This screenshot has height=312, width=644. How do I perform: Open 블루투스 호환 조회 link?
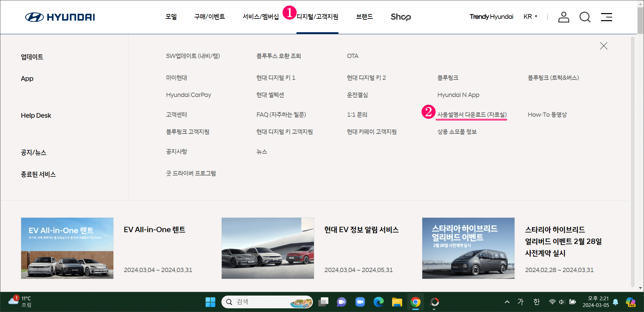[x=279, y=56]
